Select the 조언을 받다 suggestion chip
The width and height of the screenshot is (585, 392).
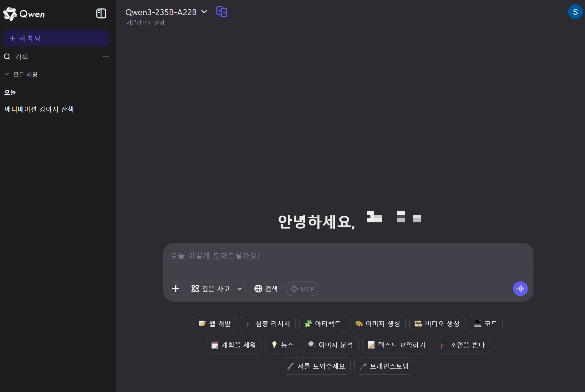462,345
